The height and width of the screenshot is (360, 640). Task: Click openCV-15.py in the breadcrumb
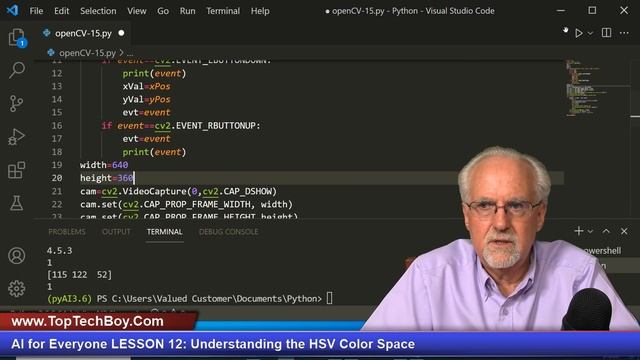point(87,53)
